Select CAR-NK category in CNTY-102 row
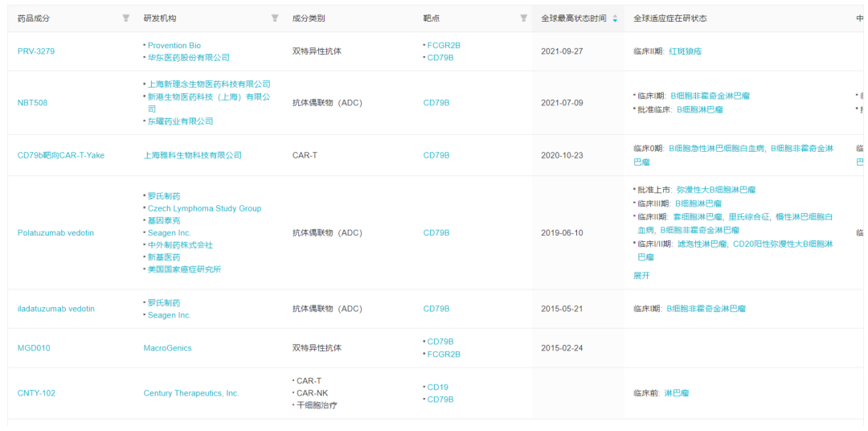Screen dimensions: 868x431 [x=312, y=393]
